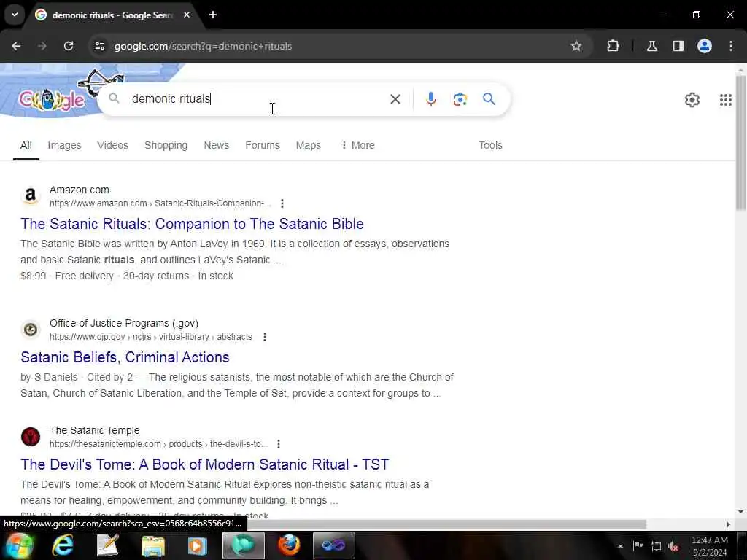The image size is (747, 560).
Task: Open search Tools button
Action: tap(490, 145)
